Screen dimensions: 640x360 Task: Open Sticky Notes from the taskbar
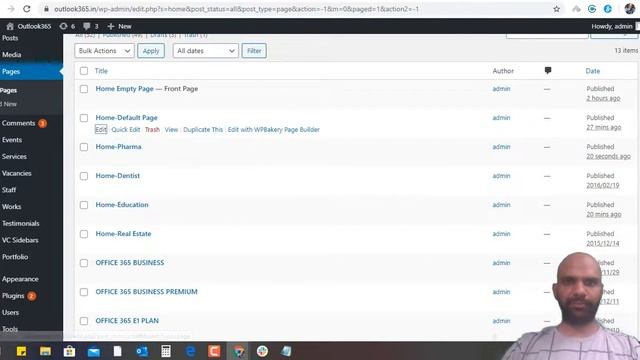pos(21,351)
